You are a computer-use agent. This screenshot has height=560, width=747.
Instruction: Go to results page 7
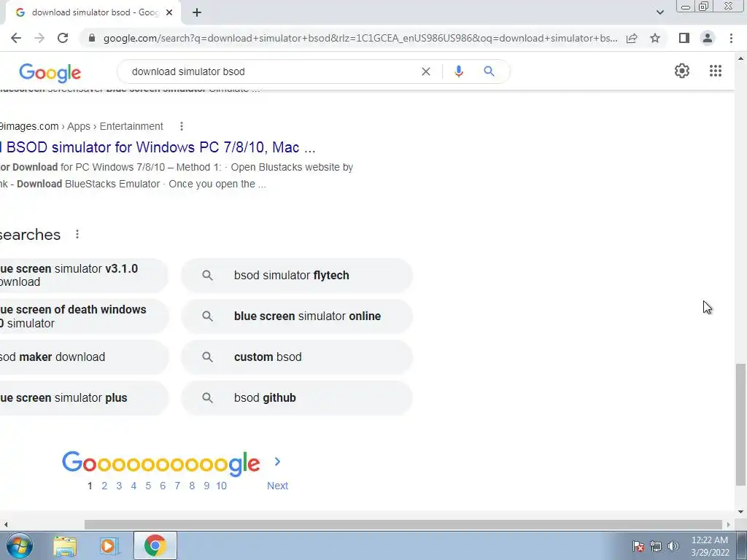177,486
